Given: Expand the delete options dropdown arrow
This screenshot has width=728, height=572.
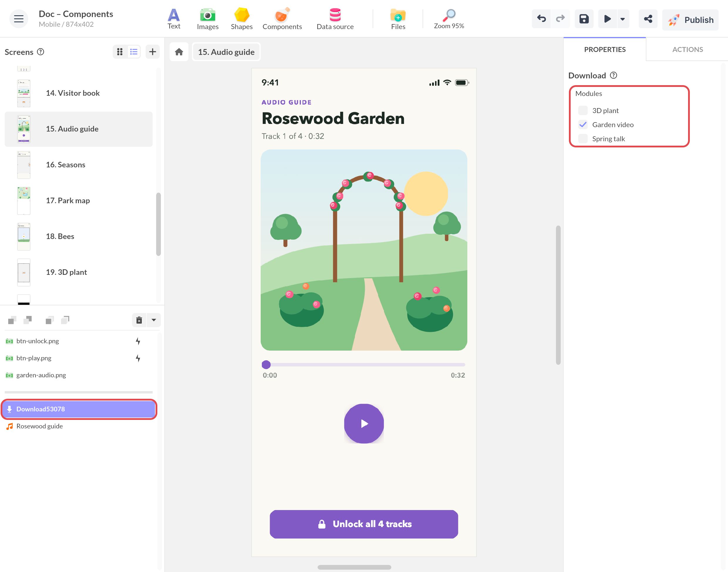Looking at the screenshot, I should click(x=154, y=320).
